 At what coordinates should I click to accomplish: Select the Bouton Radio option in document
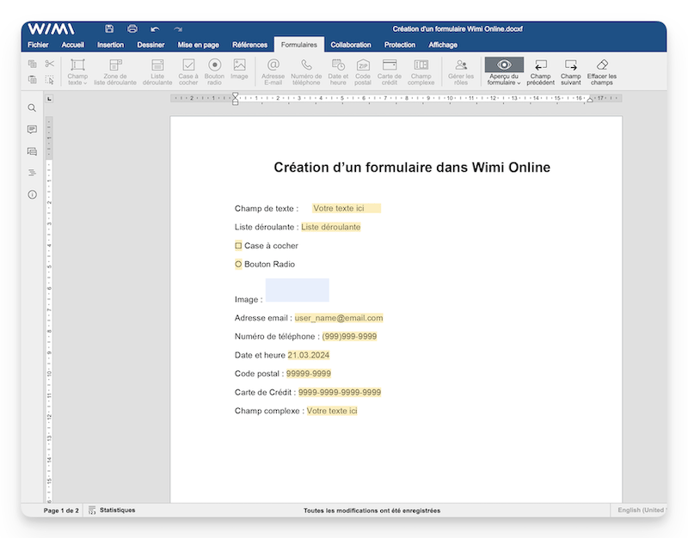coord(238,265)
